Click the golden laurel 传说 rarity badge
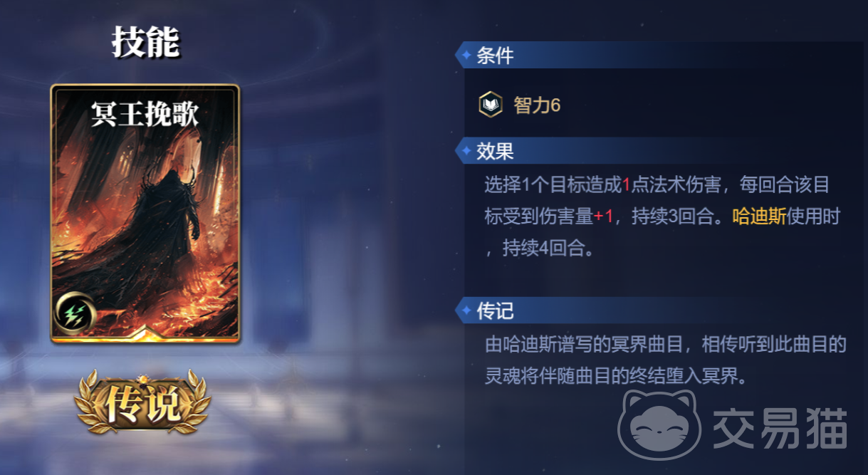 pos(143,403)
